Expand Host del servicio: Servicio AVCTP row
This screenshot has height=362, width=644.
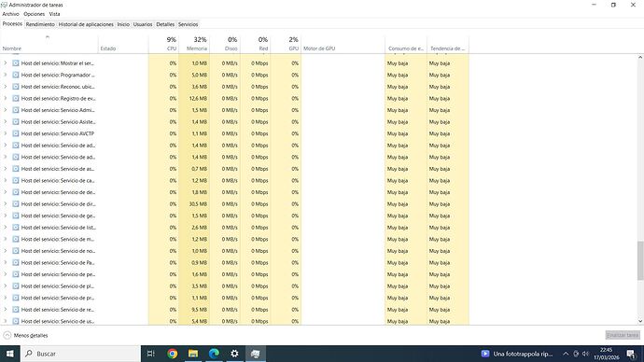click(6, 133)
